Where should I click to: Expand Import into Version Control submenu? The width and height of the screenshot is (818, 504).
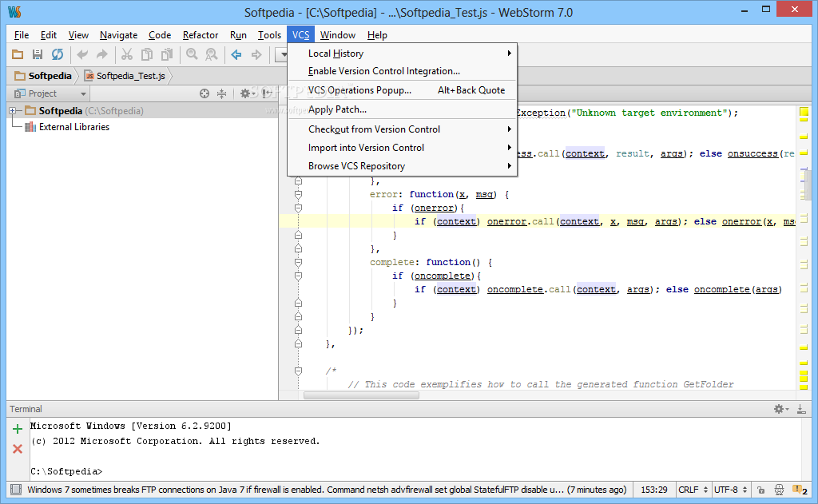pyautogui.click(x=403, y=148)
